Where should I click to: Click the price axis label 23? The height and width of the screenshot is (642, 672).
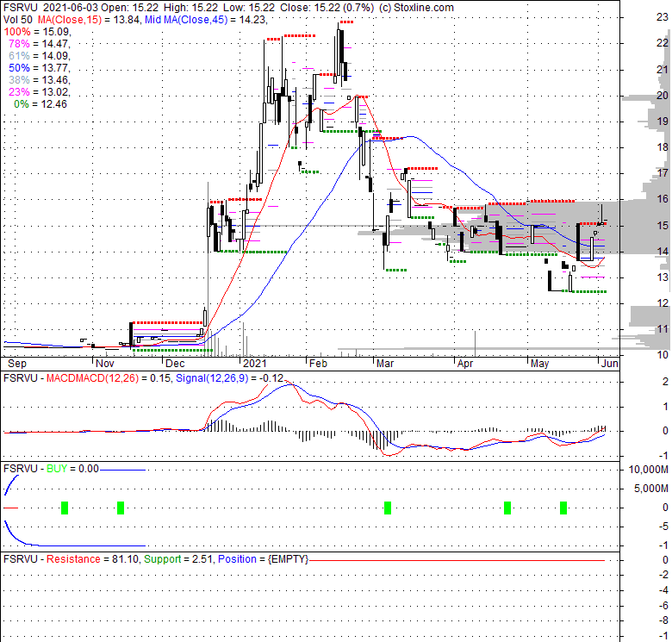point(663,17)
